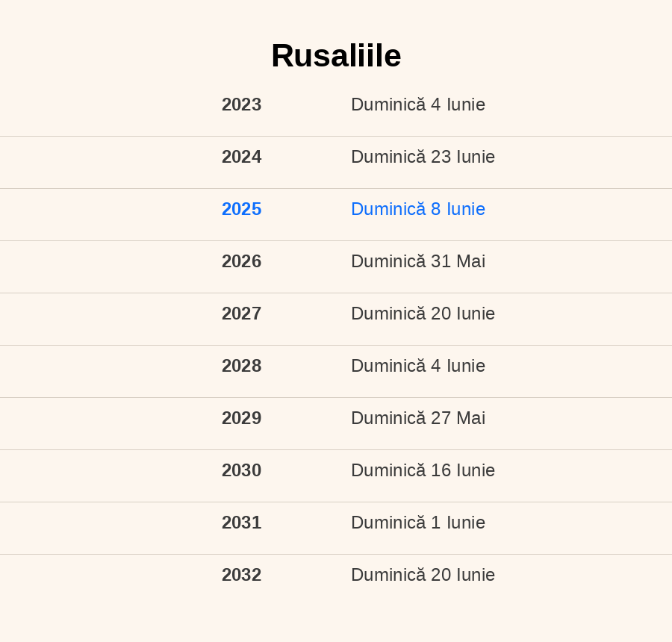Select the year 2030
Screen dimensions: 672x642
pos(241,470)
